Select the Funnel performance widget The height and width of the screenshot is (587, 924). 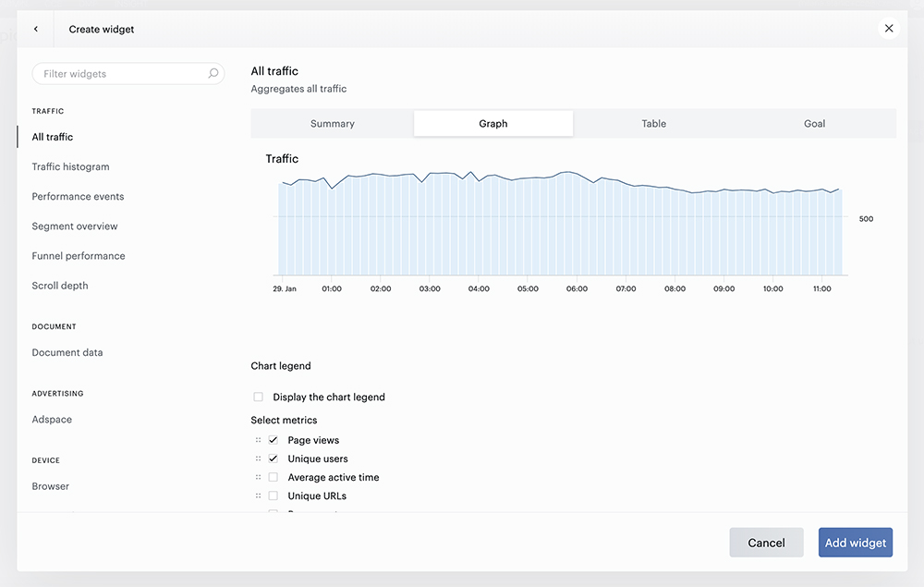(x=79, y=256)
